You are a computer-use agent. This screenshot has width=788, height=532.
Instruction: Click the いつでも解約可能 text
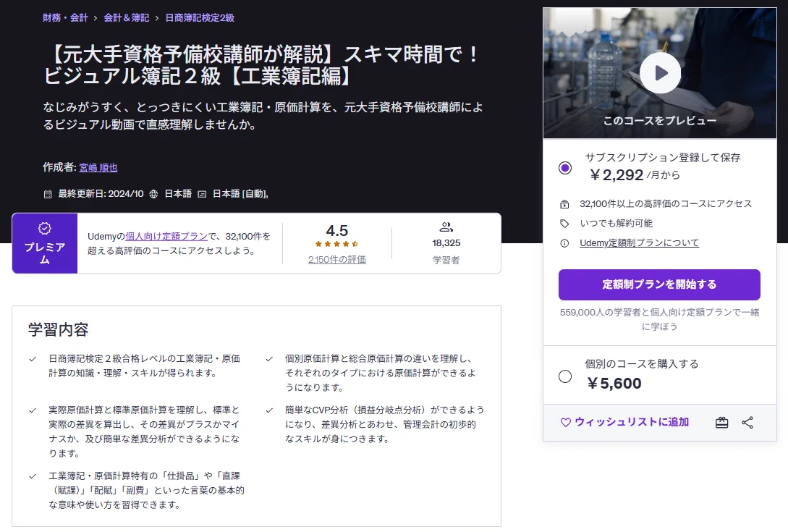coord(616,224)
